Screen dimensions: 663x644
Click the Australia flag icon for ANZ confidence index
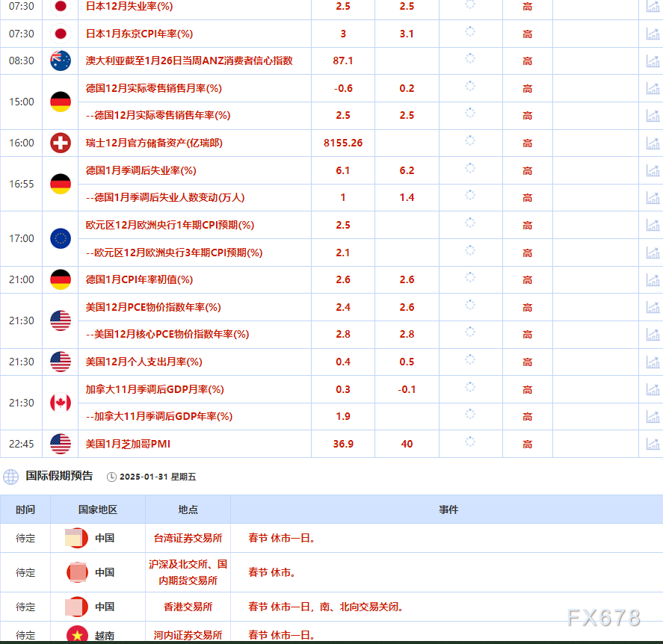tap(61, 61)
